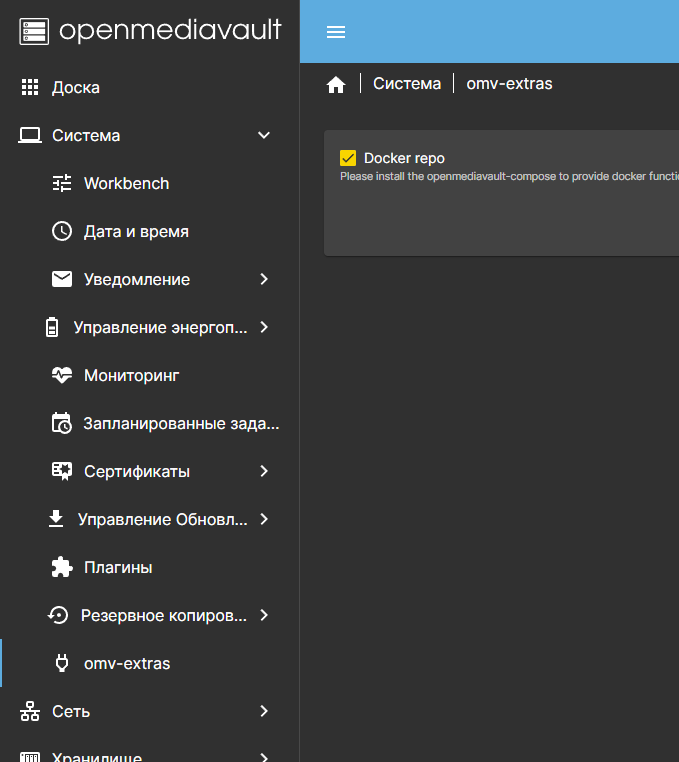Viewport: 679px width, 762px height.
Task: Click the Сертификаты sidebar label
Action: point(137,471)
